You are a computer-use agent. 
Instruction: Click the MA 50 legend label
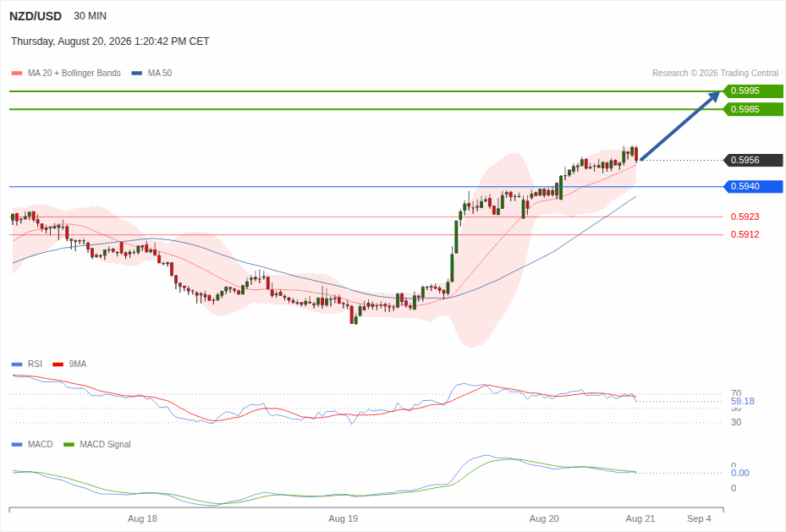coord(160,73)
